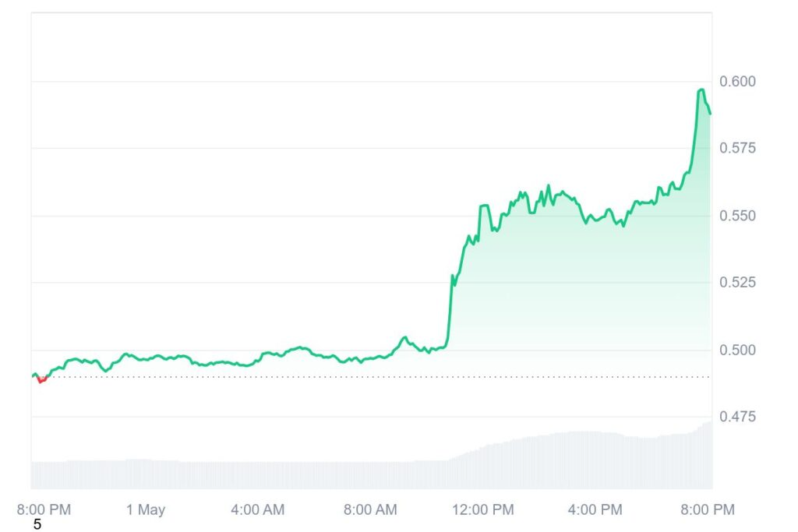Click the 0.500 price axis label
Screen dimensions: 798x532
click(739, 349)
